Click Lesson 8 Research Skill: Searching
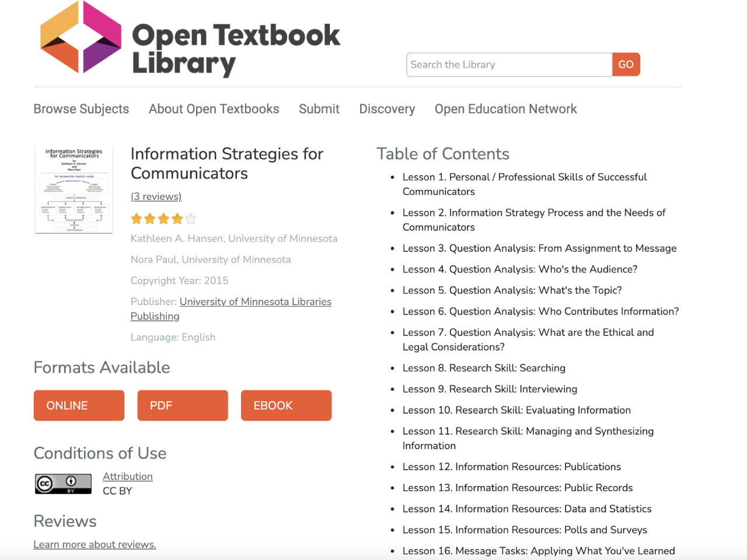This screenshot has height=560, width=747. coord(484,368)
